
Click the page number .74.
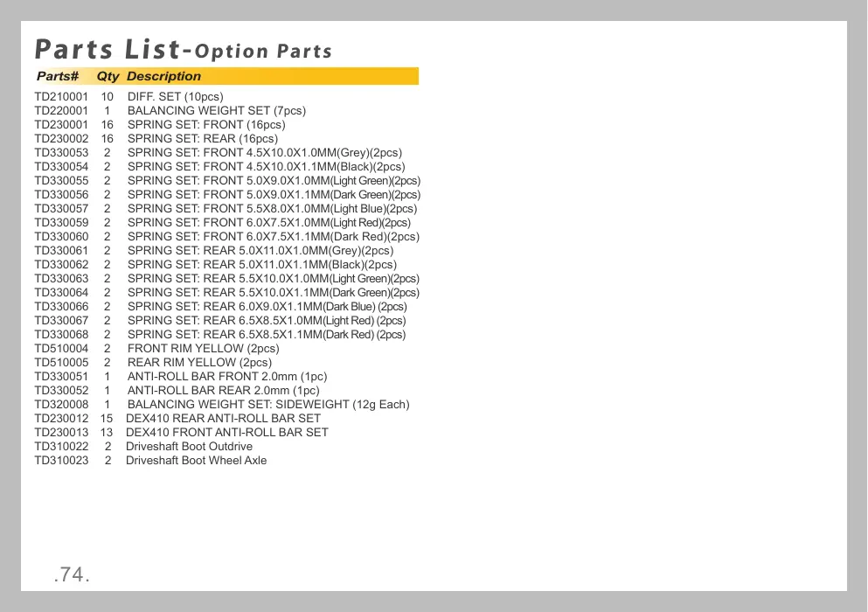(72, 574)
